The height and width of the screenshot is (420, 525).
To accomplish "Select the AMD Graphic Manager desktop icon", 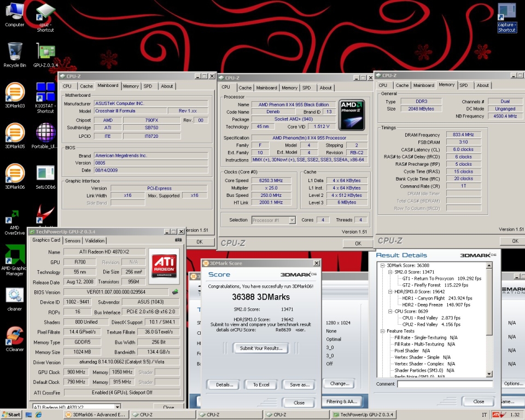I will click(x=14, y=260).
